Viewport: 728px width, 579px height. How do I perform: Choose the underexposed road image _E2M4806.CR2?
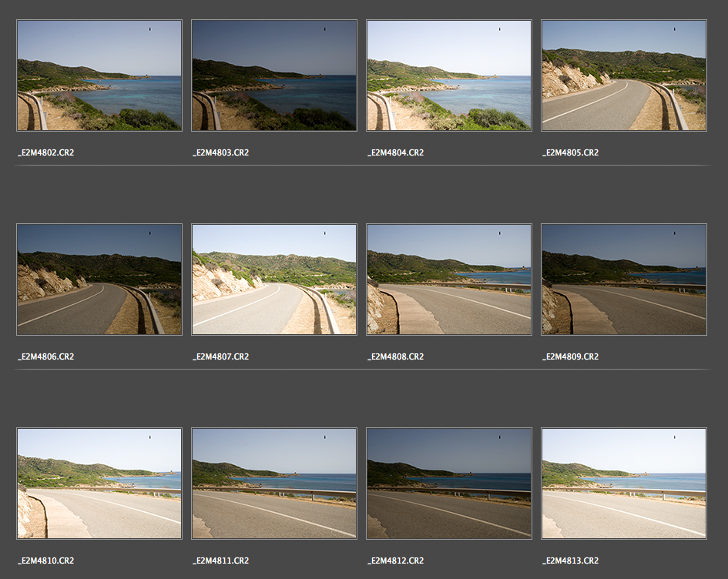click(99, 279)
